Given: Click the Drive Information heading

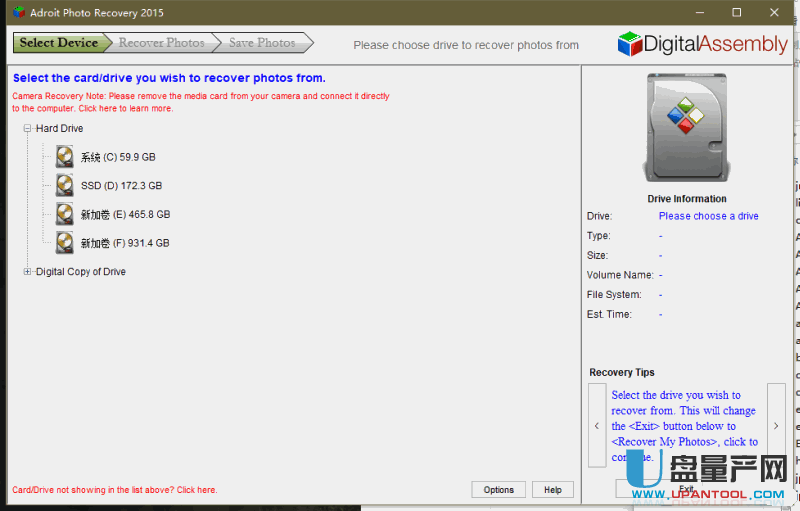Looking at the screenshot, I should point(687,199).
